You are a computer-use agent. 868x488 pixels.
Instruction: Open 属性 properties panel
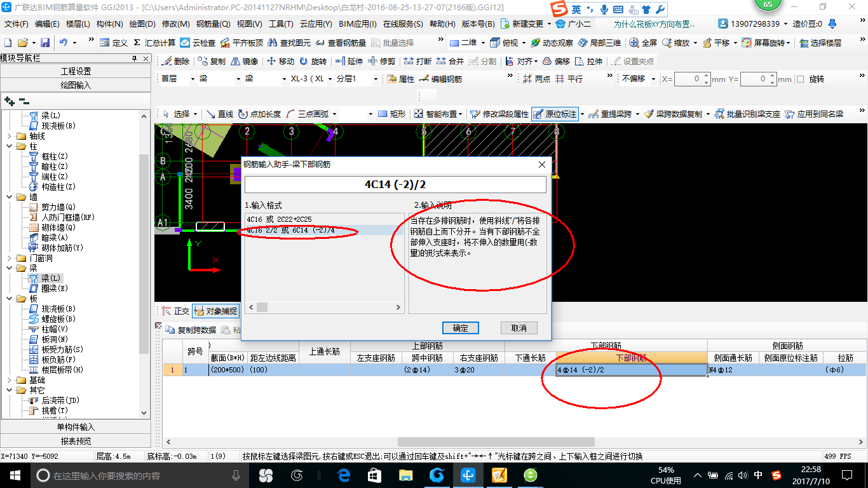click(x=400, y=79)
